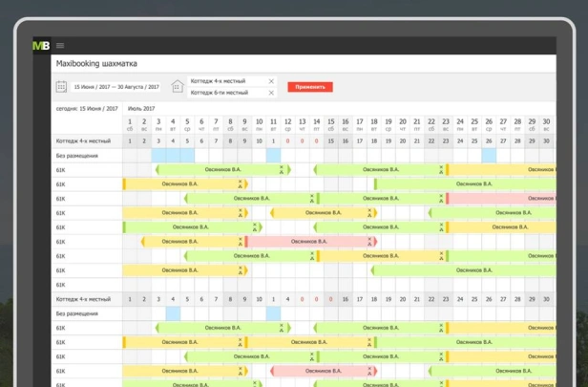
Task: Select the July 15 date header
Action: (x=330, y=124)
